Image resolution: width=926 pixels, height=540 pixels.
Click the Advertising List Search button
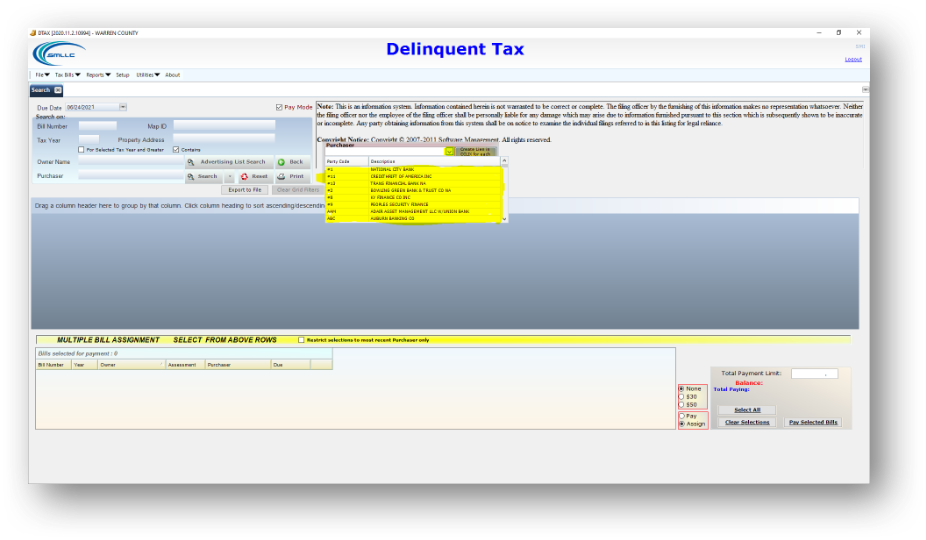click(x=227, y=162)
